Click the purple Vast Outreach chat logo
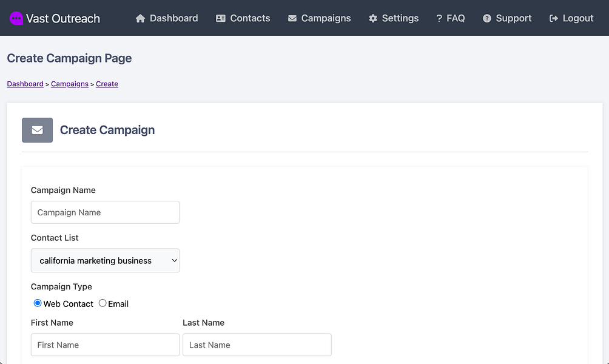The height and width of the screenshot is (364, 609). tap(16, 18)
